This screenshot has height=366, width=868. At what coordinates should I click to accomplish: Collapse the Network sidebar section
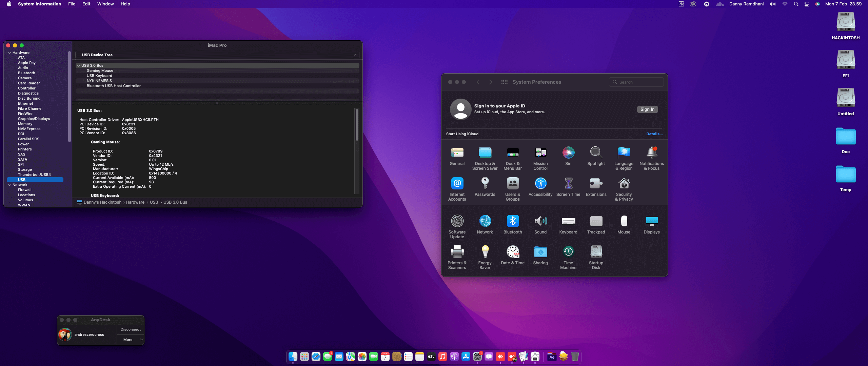tap(10, 185)
